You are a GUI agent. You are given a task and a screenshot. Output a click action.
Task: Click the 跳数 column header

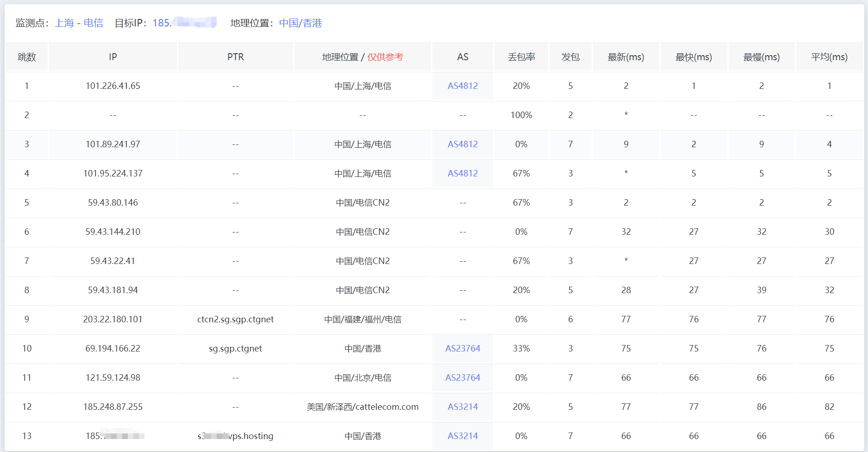coord(27,57)
